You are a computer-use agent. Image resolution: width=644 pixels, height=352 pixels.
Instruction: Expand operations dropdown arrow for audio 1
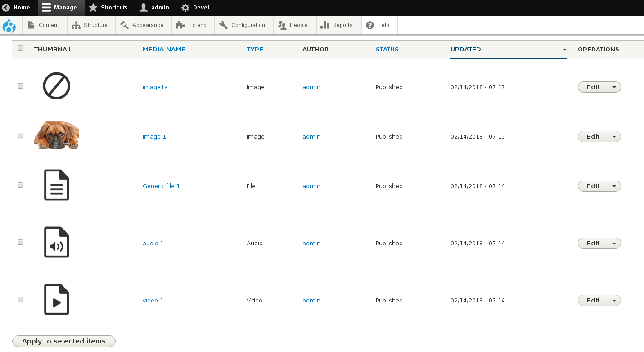coord(615,244)
